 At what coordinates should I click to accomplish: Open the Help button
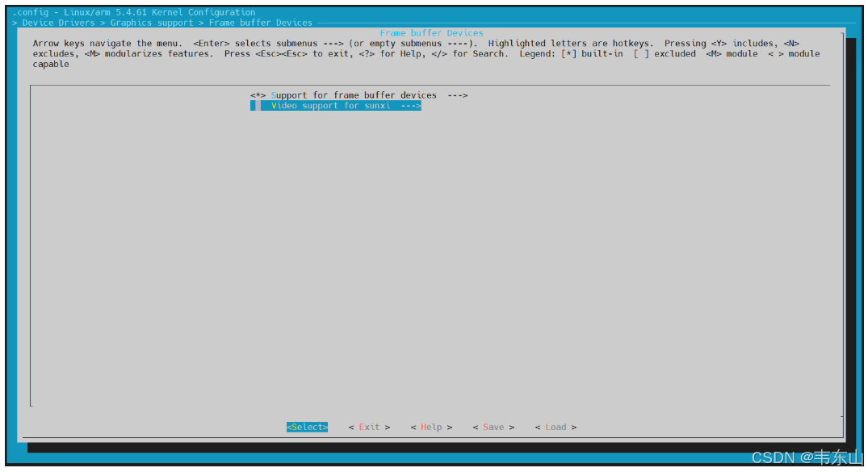(x=431, y=427)
